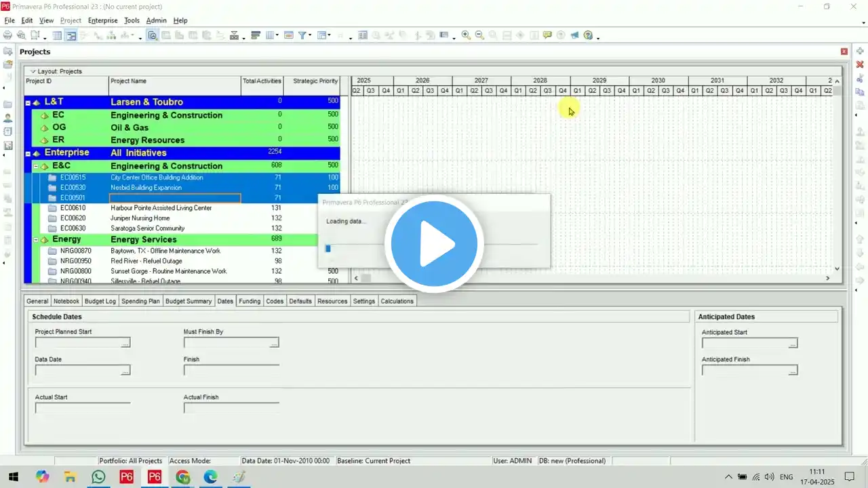Select the Oil & Gas EPS node
The height and width of the screenshot is (488, 868).
point(130,127)
